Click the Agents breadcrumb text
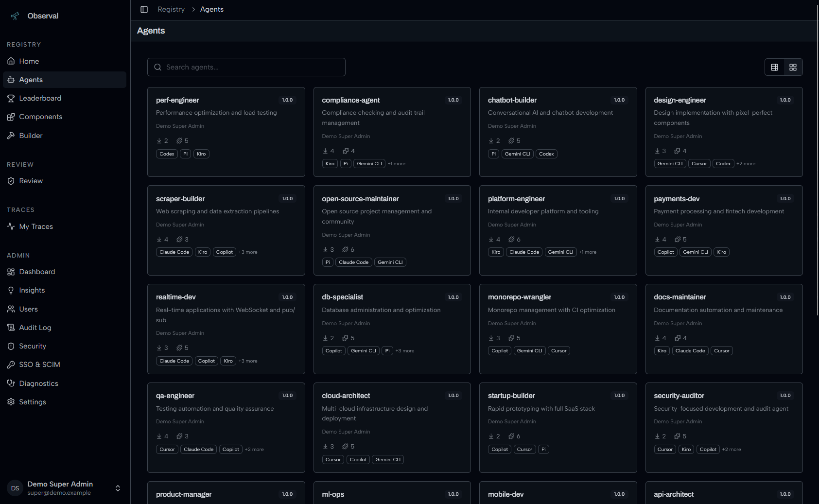Viewport: 819px width, 504px height. 212,9
